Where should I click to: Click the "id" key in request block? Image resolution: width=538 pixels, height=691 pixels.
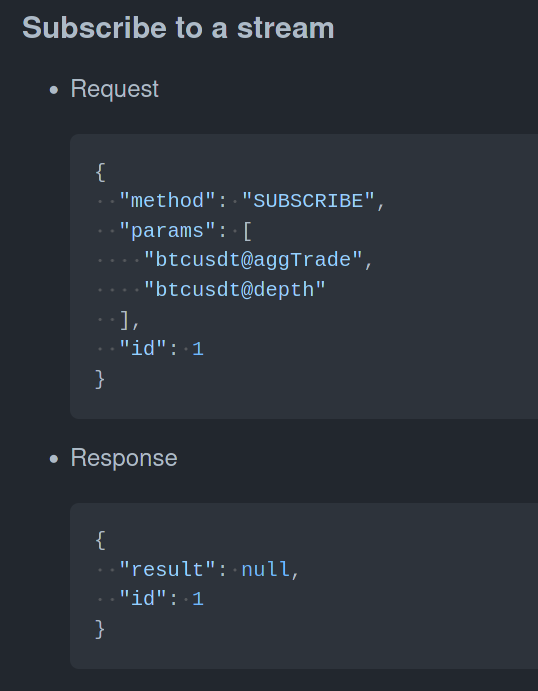143,349
